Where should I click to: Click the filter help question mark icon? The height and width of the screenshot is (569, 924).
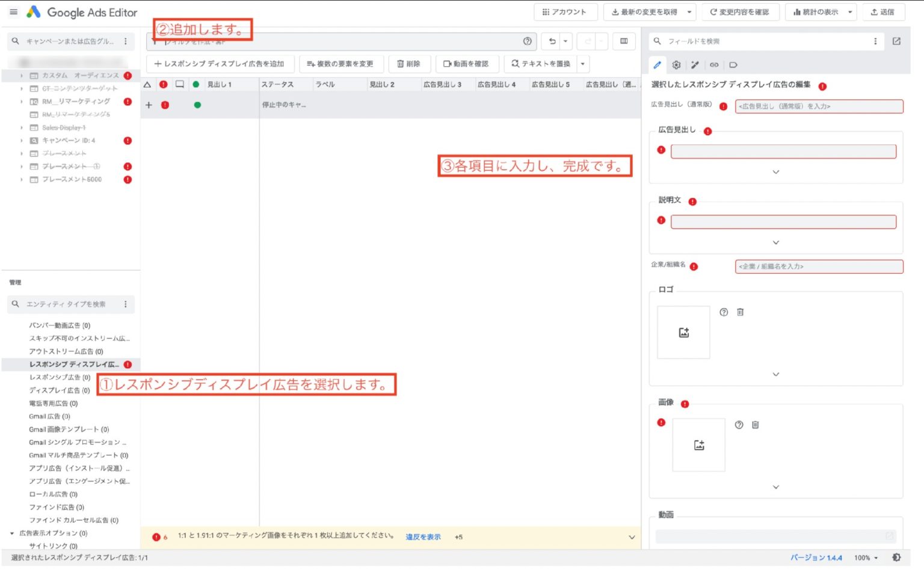tap(528, 42)
